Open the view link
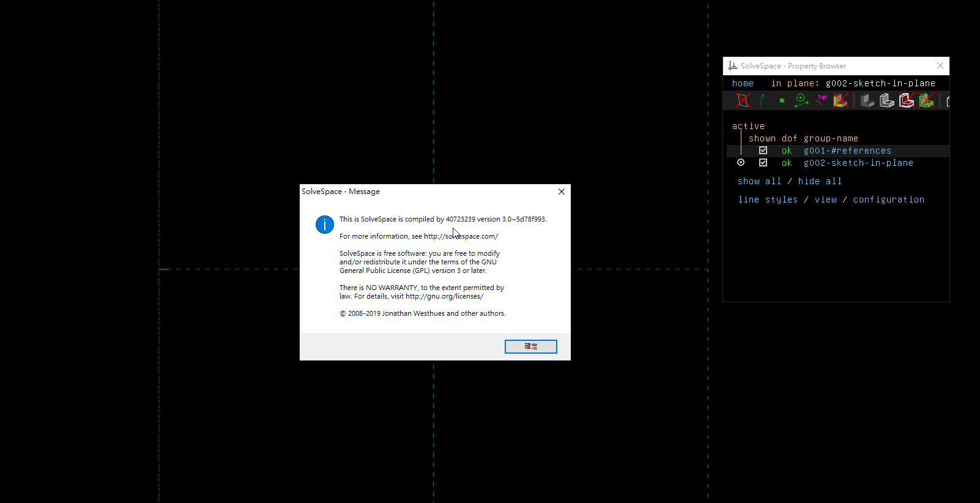 (825, 199)
